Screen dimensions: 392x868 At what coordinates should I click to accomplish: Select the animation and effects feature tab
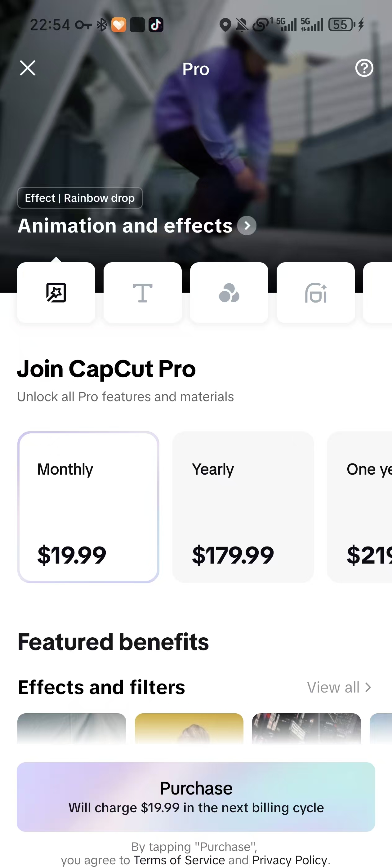pos(56,292)
